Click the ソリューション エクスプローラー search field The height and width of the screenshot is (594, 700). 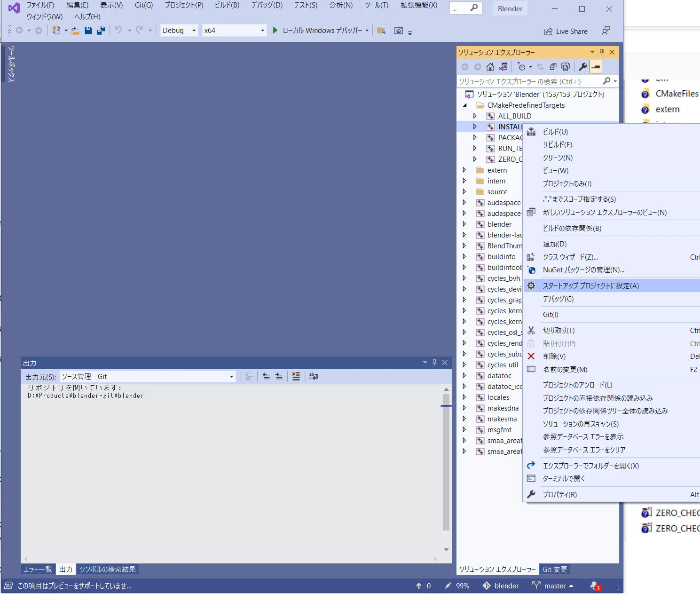[x=530, y=81]
